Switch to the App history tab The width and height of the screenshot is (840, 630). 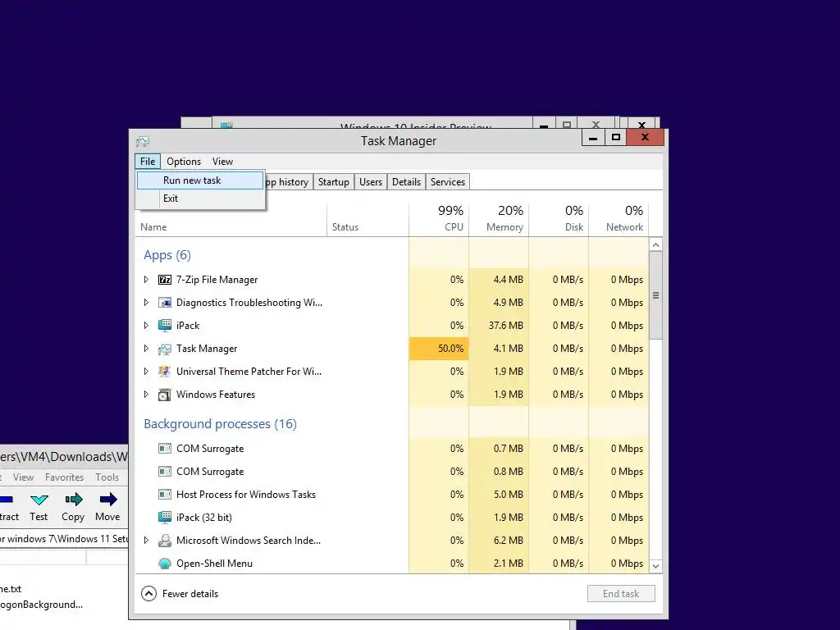[x=289, y=182]
